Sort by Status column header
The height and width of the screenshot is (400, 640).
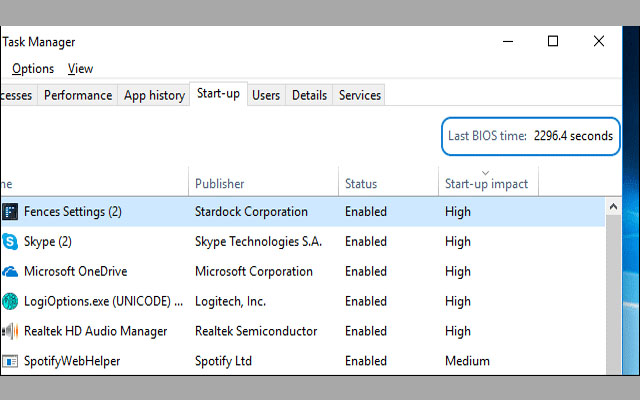(x=361, y=184)
